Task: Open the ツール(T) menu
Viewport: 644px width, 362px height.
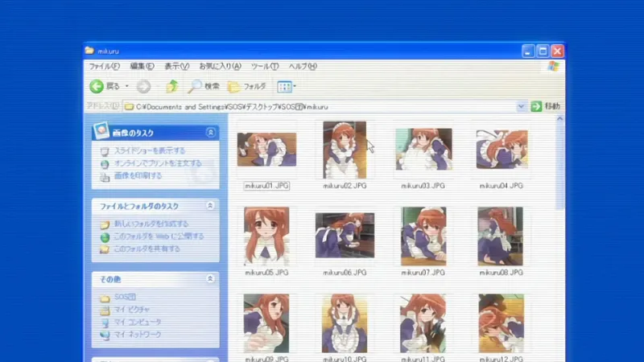Action: 265,66
